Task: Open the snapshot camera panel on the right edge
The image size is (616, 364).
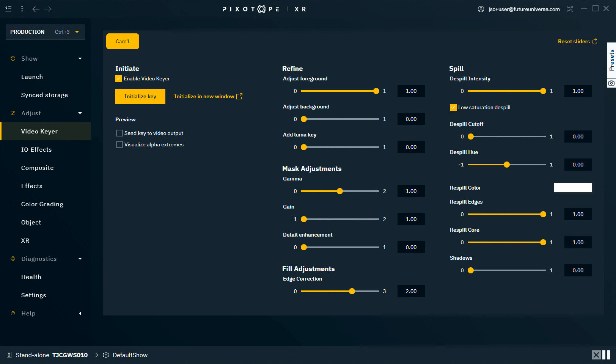Action: (x=611, y=83)
